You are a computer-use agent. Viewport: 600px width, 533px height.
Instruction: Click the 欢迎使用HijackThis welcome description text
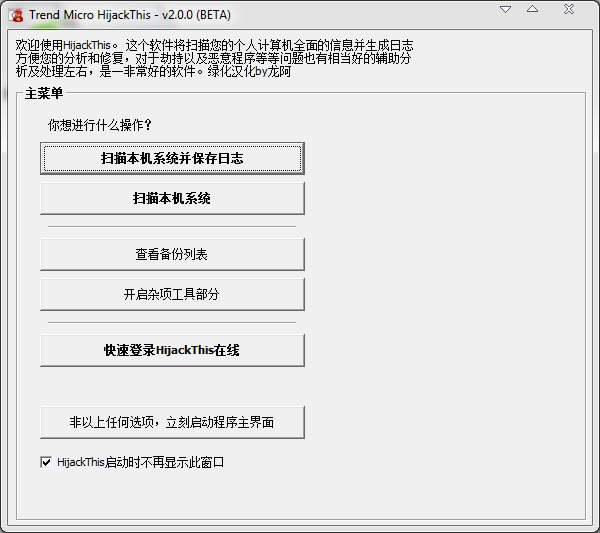(x=200, y=46)
